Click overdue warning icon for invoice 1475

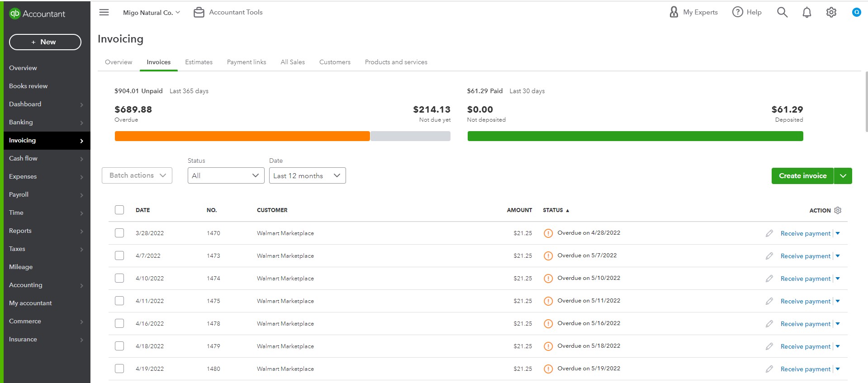[x=548, y=301]
